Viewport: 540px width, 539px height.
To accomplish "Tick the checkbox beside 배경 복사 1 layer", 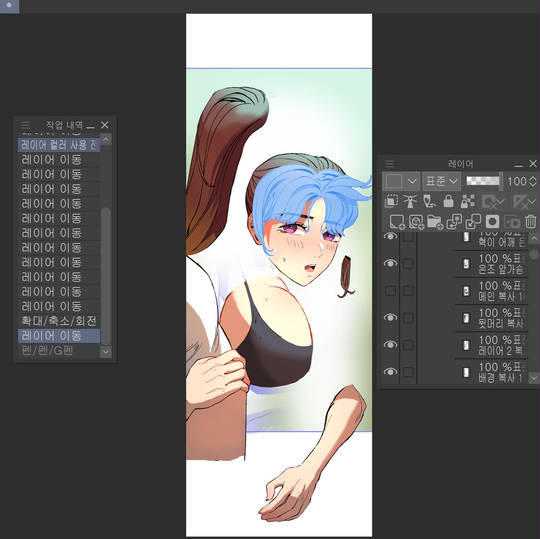I will tap(408, 372).
